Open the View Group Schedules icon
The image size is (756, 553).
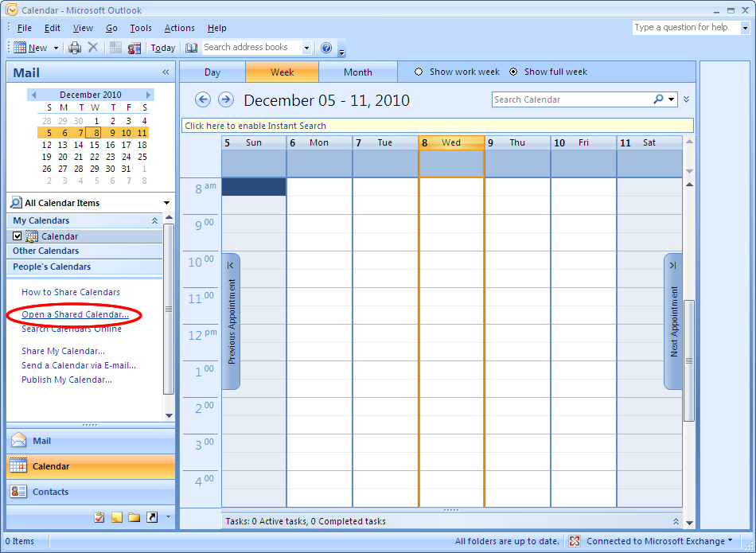tap(134, 48)
